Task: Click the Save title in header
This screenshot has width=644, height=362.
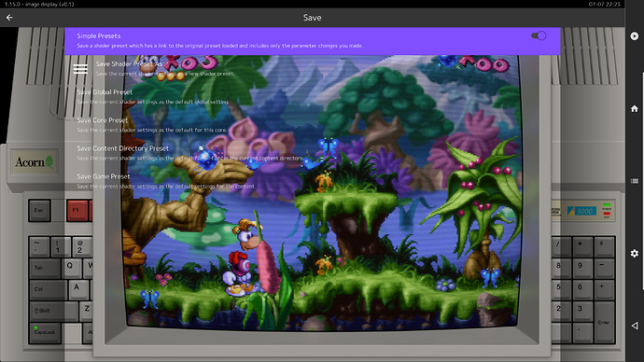Action: click(x=312, y=18)
